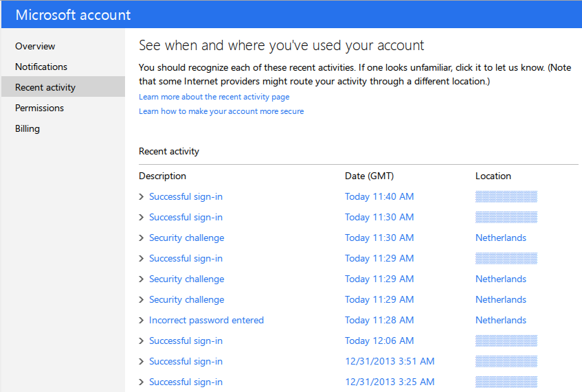Open Successful sign-in entry from Today 12:06 AM
Viewport: 582px width, 392px height.
[186, 341]
